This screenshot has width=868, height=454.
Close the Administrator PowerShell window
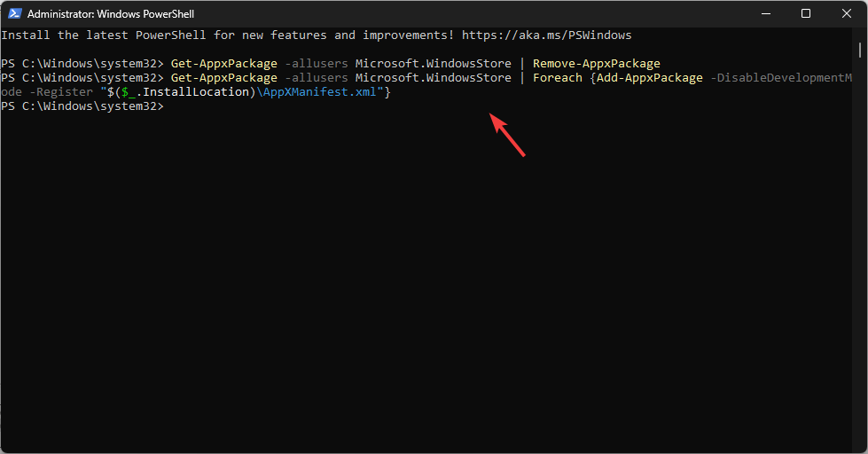pos(846,13)
